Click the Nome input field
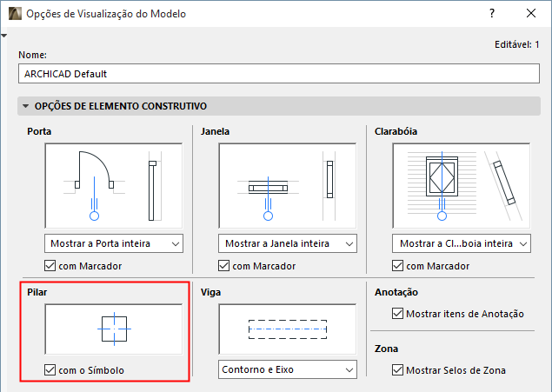This screenshot has height=392, width=552. 278,74
